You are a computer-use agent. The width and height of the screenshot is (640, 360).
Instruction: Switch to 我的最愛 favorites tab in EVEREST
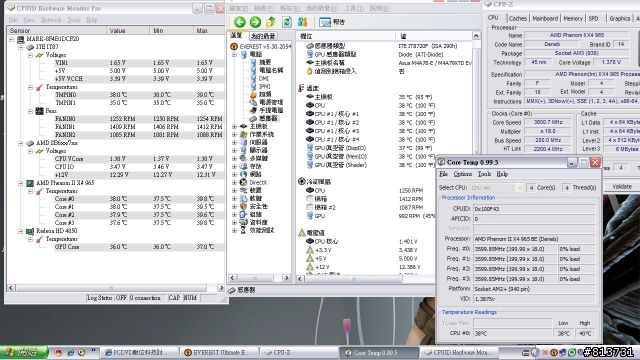click(263, 36)
